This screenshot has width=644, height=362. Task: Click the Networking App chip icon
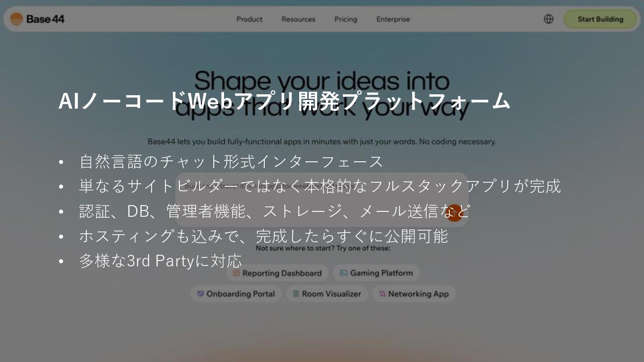[382, 294]
